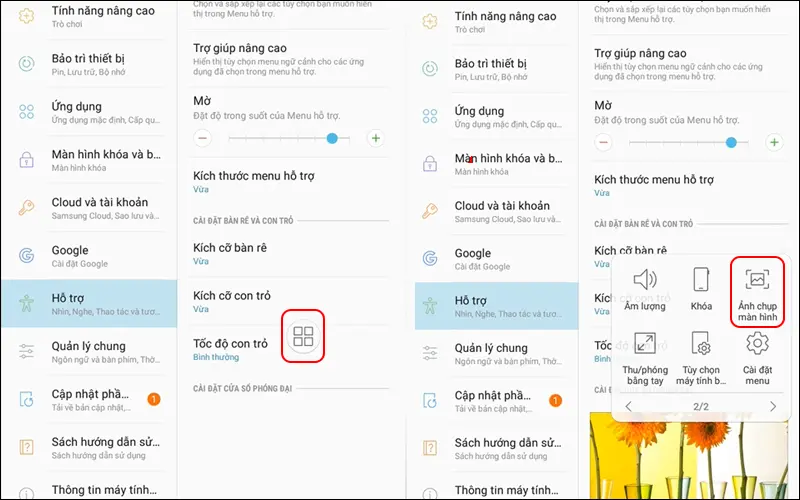Open Kích thước menu hỗ trợ option in left screenshot

(291, 182)
